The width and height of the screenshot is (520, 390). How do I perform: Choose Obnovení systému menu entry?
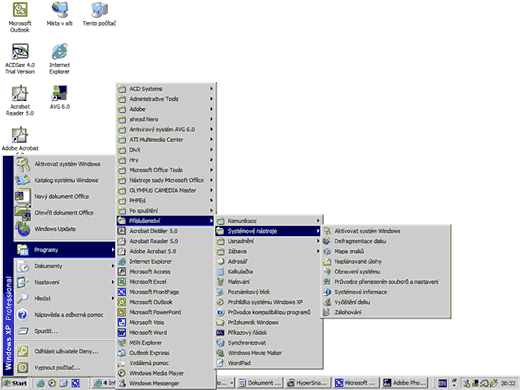[x=386, y=271]
